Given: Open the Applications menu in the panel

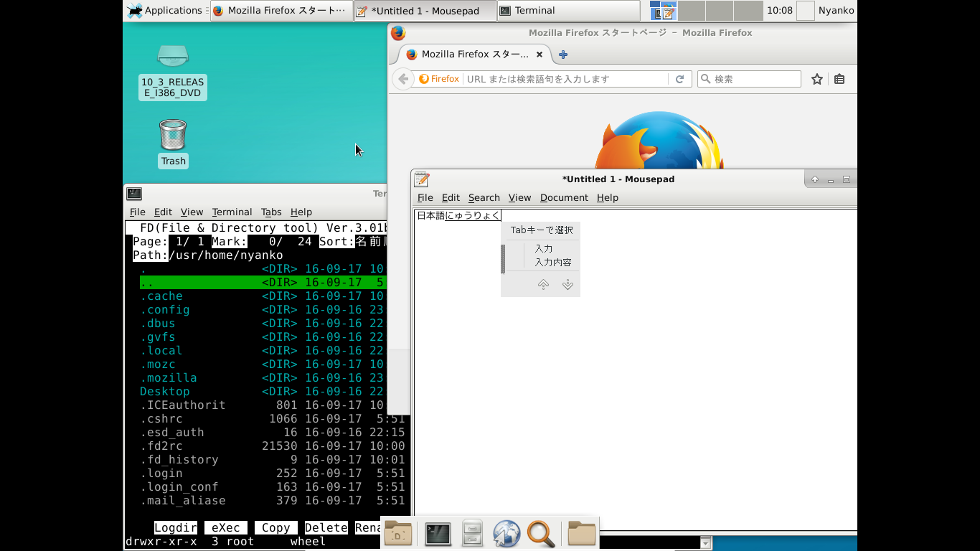Looking at the screenshot, I should (x=165, y=10).
